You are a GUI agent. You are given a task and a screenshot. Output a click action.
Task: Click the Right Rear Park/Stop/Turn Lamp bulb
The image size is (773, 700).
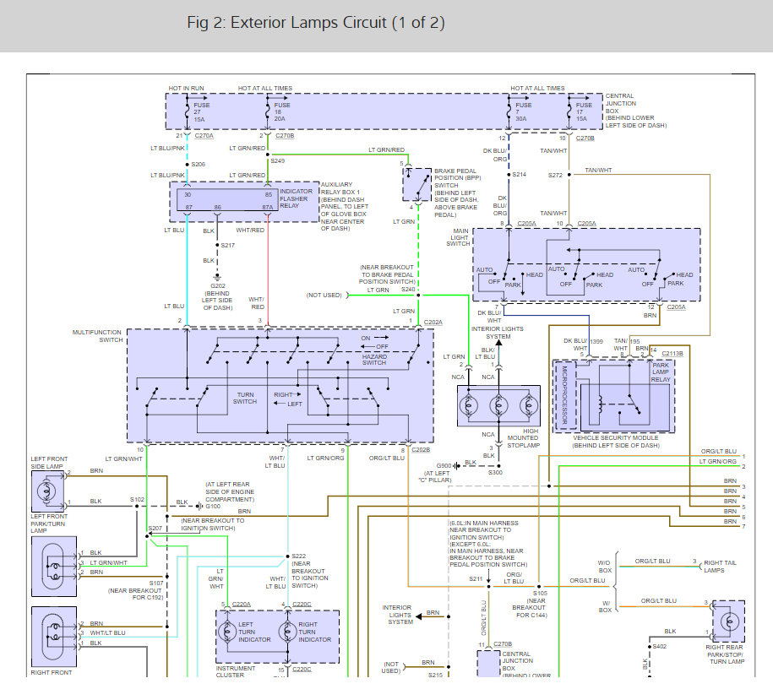pyautogui.click(x=730, y=621)
